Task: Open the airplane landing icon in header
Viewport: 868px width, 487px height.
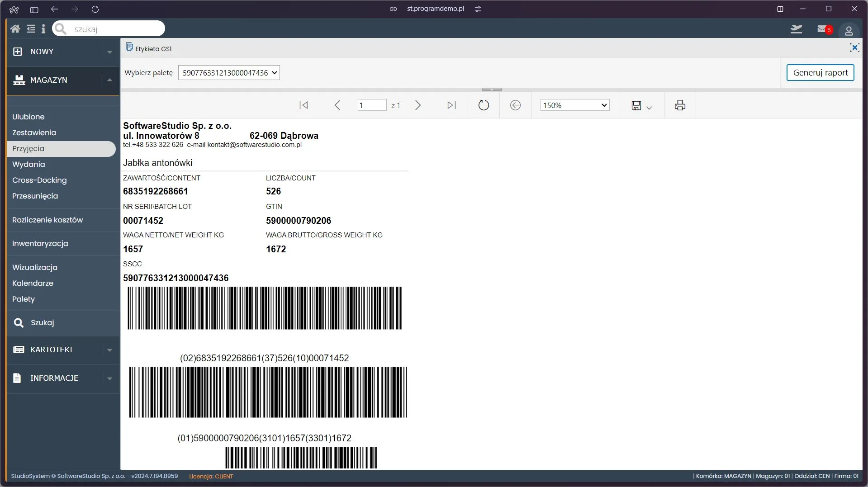Action: tap(796, 29)
